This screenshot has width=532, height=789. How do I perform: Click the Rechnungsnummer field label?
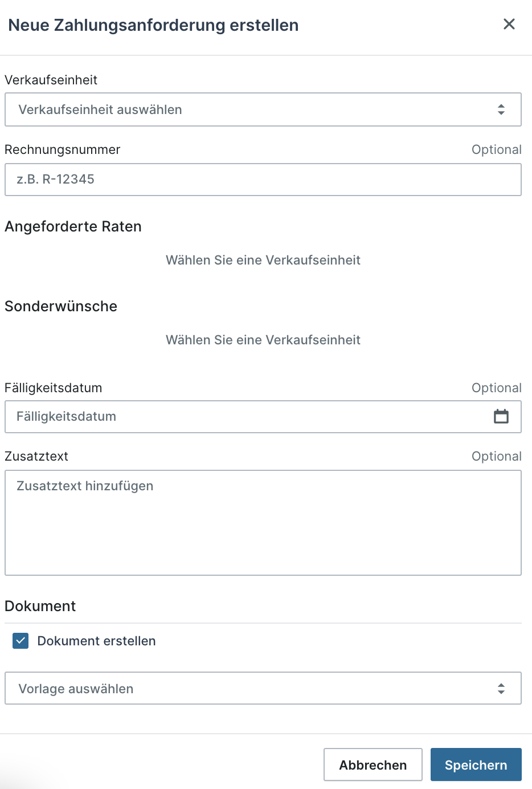coord(63,149)
